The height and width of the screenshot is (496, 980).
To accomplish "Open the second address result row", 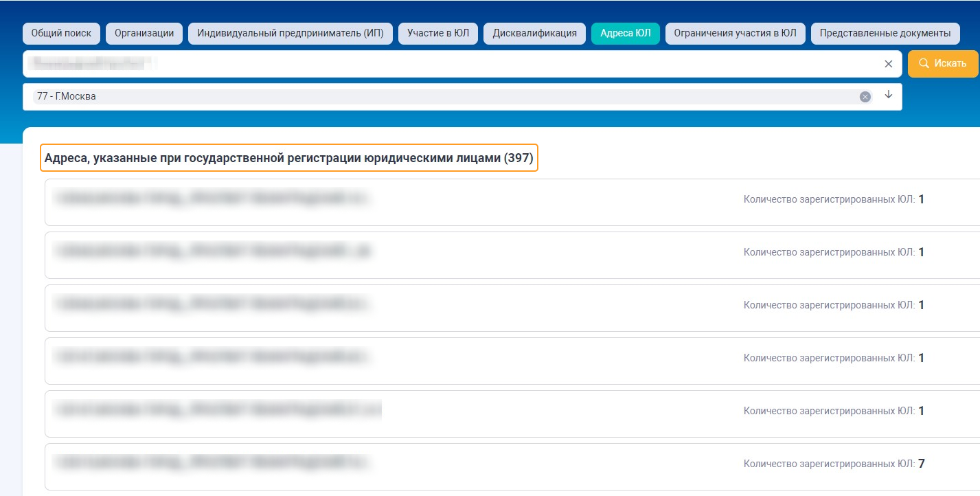I will coord(512,255).
